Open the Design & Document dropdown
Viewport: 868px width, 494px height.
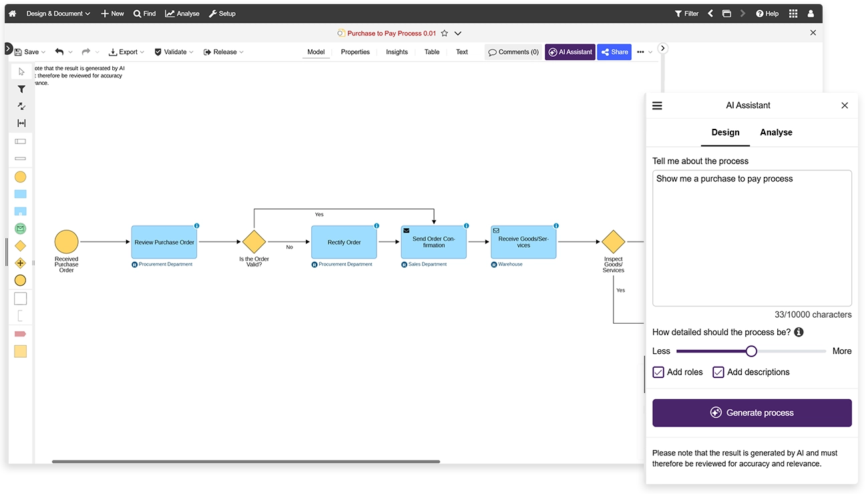[58, 13]
